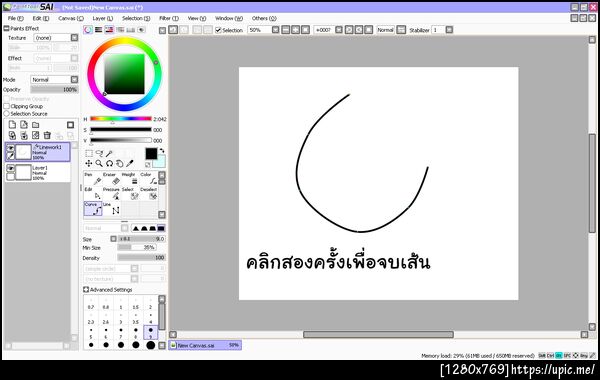The image size is (600, 380).
Task: Click the black foreground color swatch
Action: tap(151, 153)
